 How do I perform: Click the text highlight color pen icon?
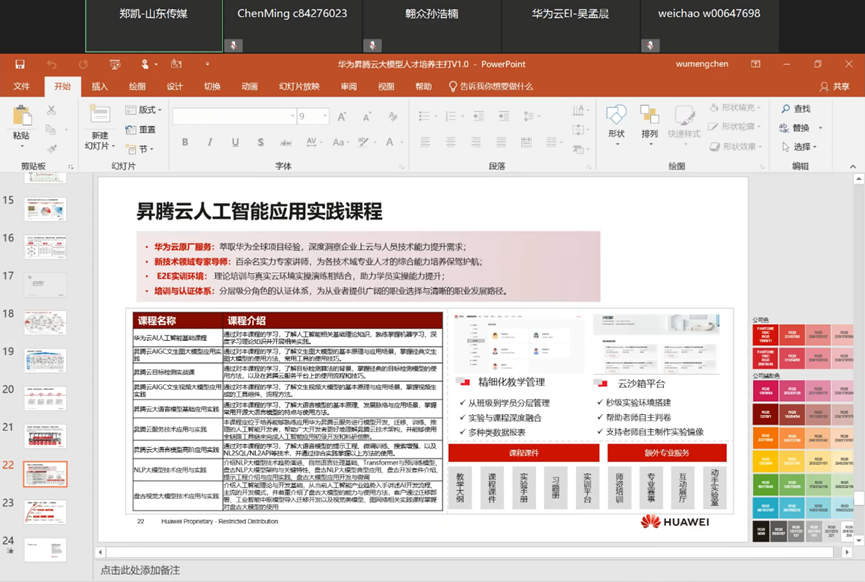click(363, 142)
